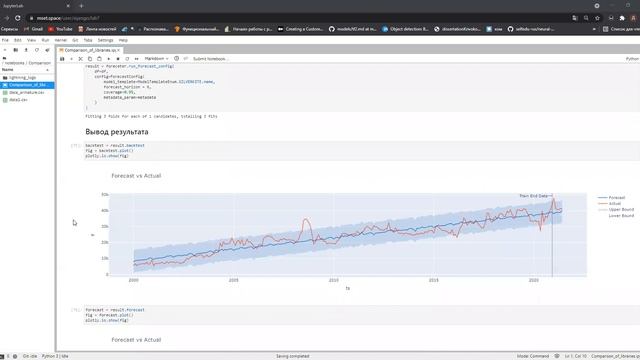Image resolution: width=640 pixels, height=360 pixels.
Task: Click the zoom magnifier icon in the address bar
Action: click(586, 18)
